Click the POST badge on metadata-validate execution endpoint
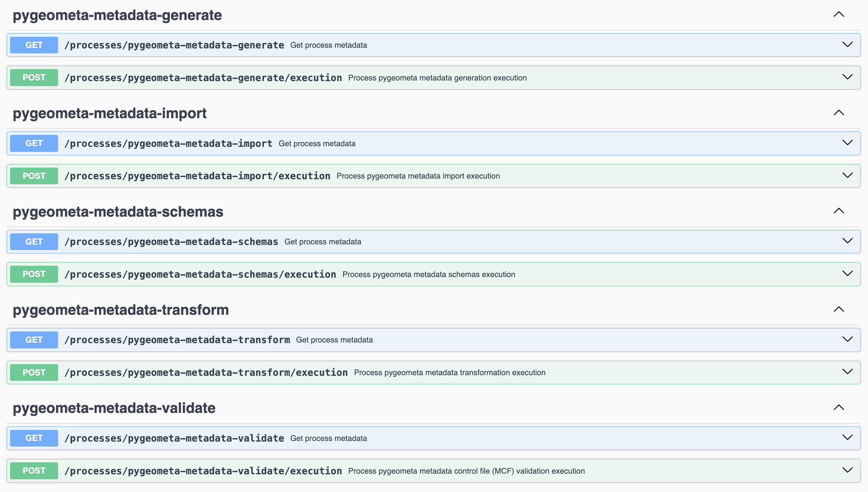 [x=33, y=470]
